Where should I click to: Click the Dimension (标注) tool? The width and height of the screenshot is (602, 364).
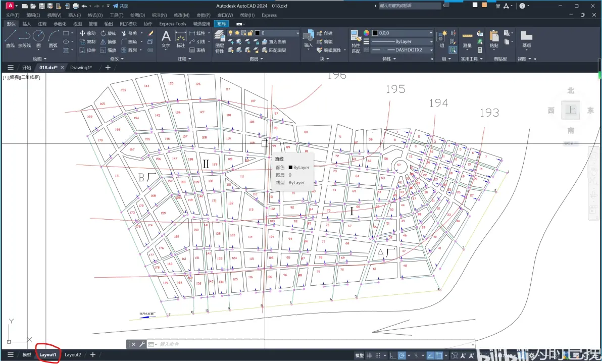point(180,39)
